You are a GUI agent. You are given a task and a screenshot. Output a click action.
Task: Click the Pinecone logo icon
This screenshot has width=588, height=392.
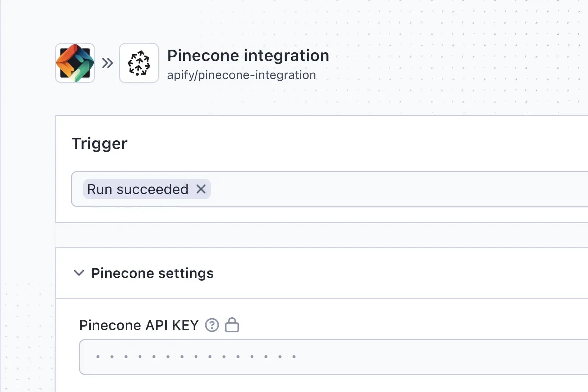[x=139, y=63]
